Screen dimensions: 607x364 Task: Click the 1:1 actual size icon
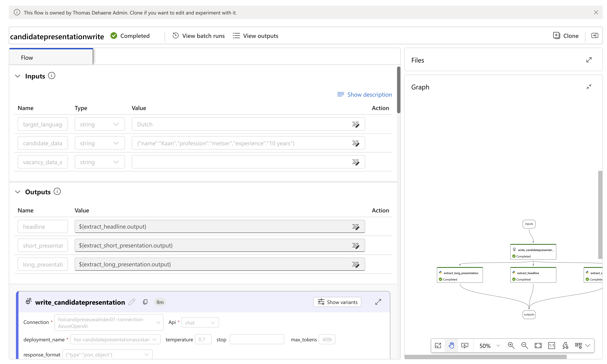(x=552, y=346)
